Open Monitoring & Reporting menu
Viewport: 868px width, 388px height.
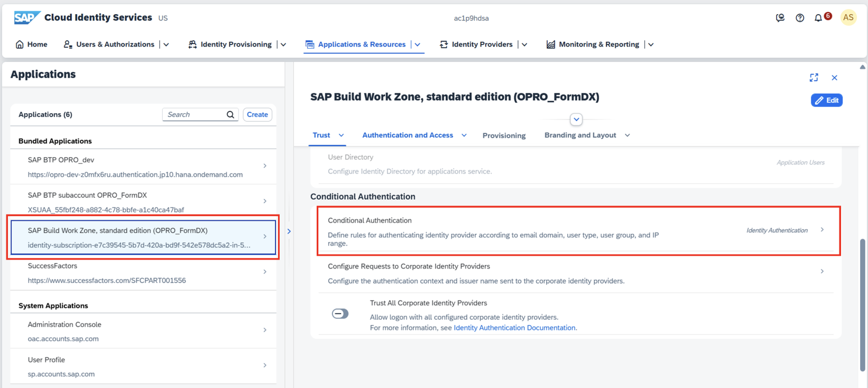(x=598, y=44)
